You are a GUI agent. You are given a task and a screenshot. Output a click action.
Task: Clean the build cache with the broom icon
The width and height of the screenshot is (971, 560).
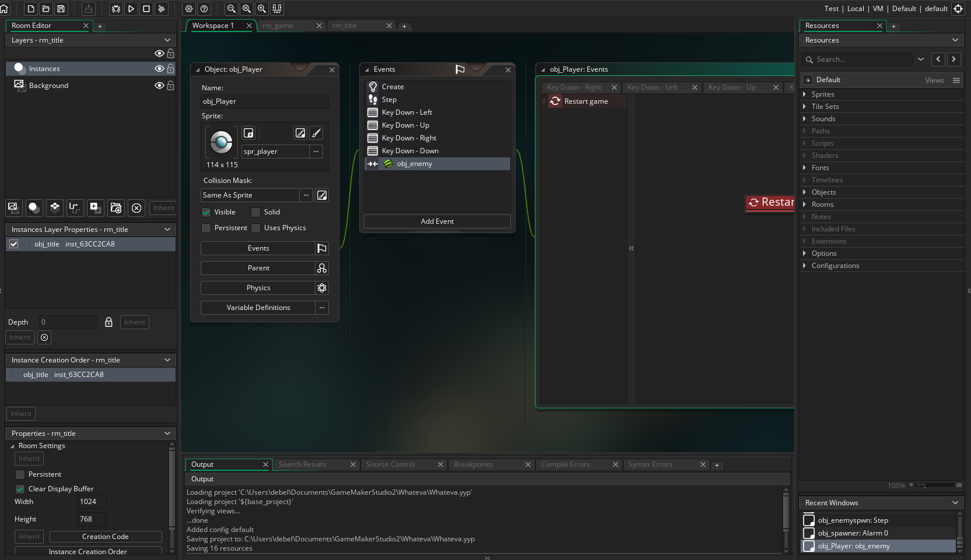162,9
